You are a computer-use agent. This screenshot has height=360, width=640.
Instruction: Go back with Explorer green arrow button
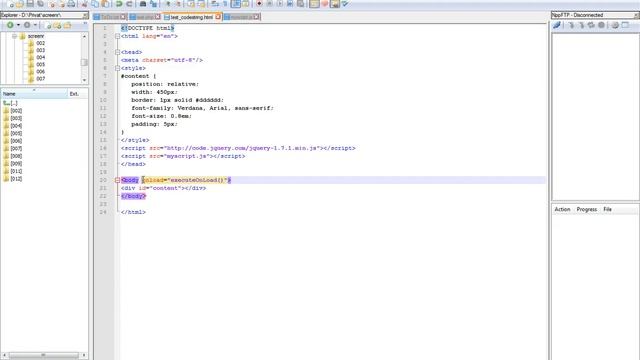pos(10,25)
